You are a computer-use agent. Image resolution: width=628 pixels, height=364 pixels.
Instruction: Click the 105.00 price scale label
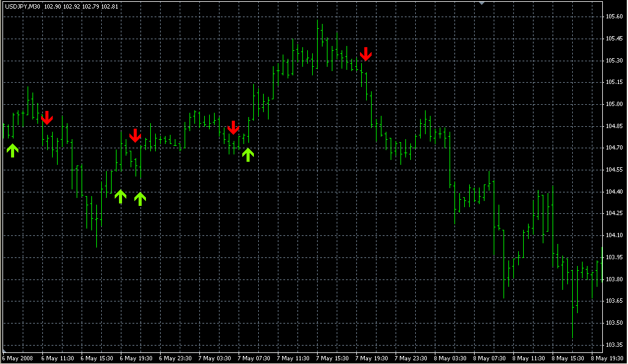pos(615,104)
